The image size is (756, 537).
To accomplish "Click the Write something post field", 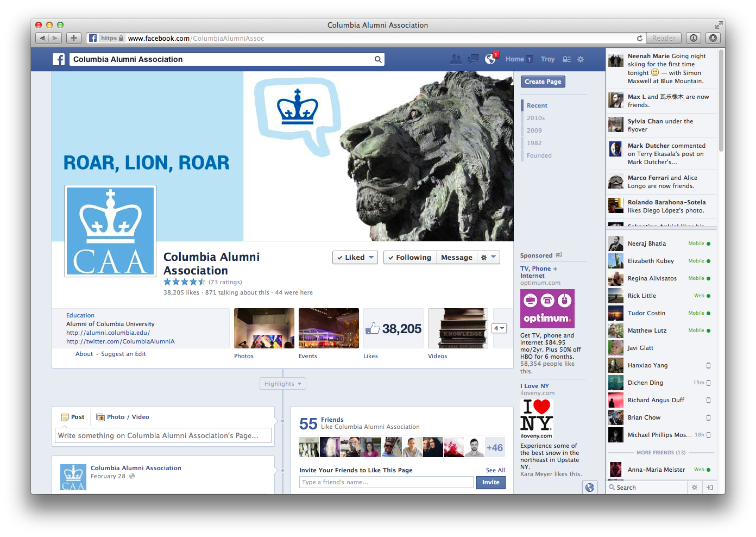I will [x=163, y=435].
